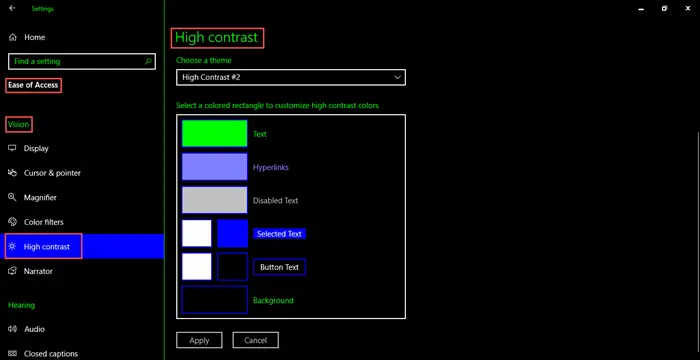This screenshot has width=700, height=360.
Task: Expand the High Contrast #2 theme dropdown
Action: click(291, 77)
